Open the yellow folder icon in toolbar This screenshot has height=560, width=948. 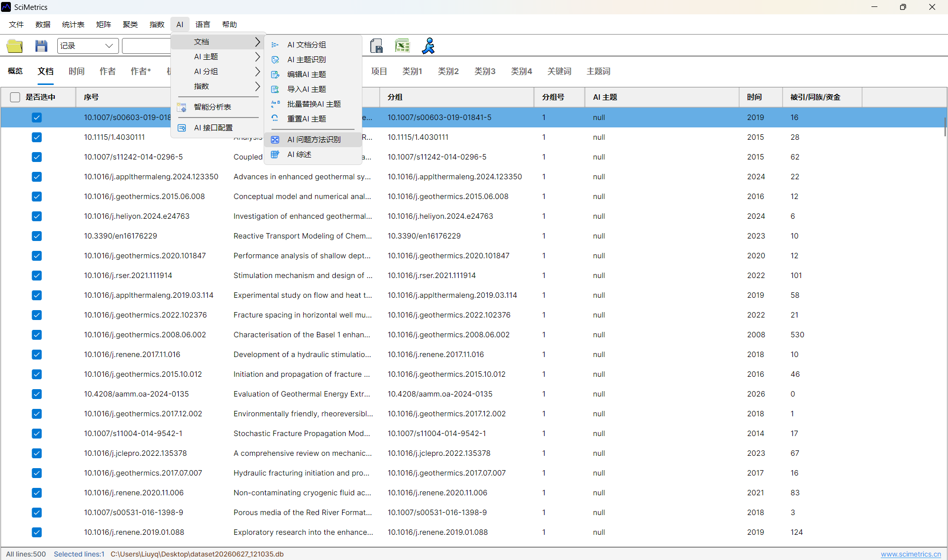click(x=15, y=46)
